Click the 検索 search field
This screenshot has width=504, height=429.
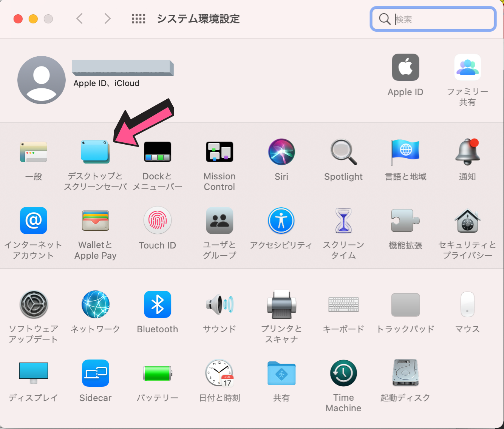433,19
